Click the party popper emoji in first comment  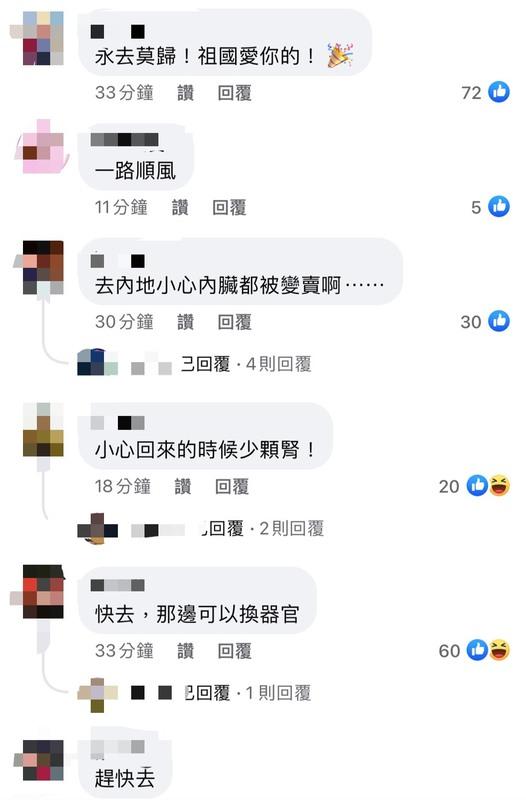340,56
